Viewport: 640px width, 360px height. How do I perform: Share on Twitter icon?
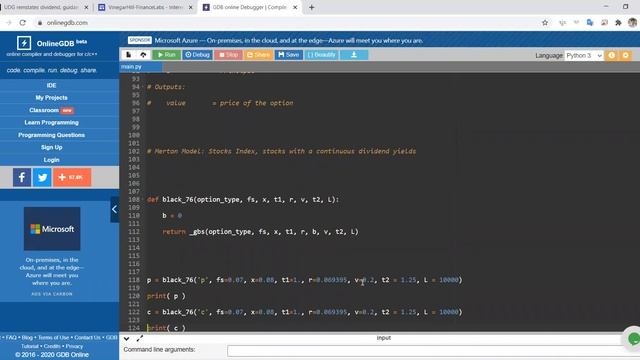coord(42,177)
